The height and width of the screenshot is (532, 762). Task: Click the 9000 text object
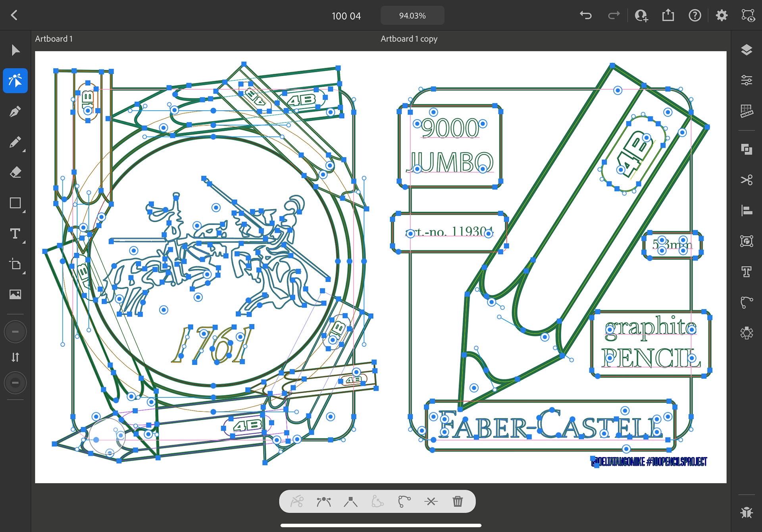coord(450,128)
